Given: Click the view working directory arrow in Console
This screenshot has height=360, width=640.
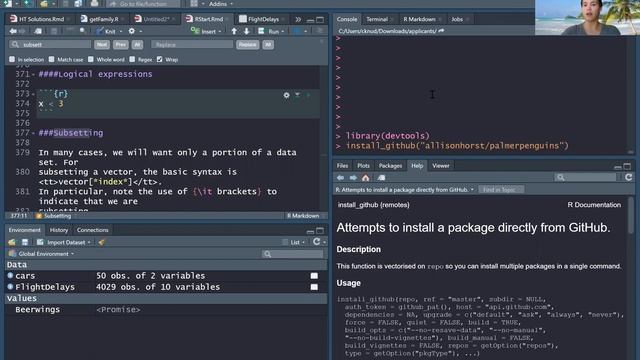Looking at the screenshot, I should (x=441, y=31).
